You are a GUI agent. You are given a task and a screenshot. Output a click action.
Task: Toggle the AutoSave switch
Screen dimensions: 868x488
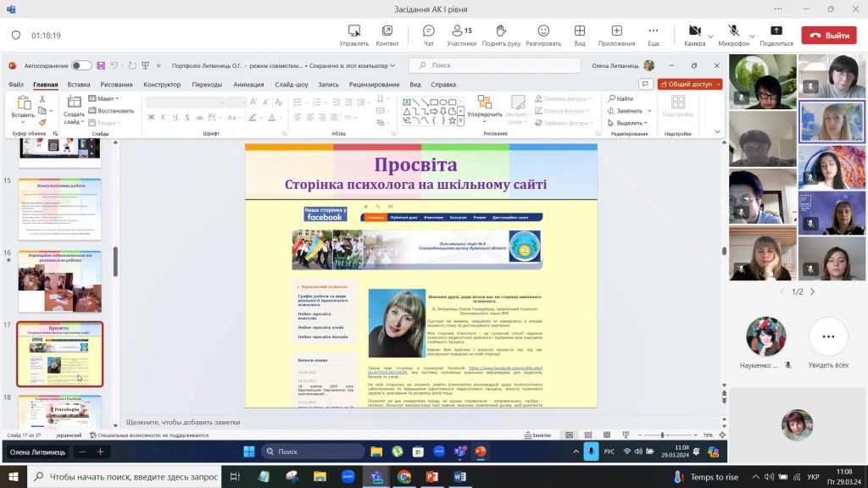pos(81,65)
